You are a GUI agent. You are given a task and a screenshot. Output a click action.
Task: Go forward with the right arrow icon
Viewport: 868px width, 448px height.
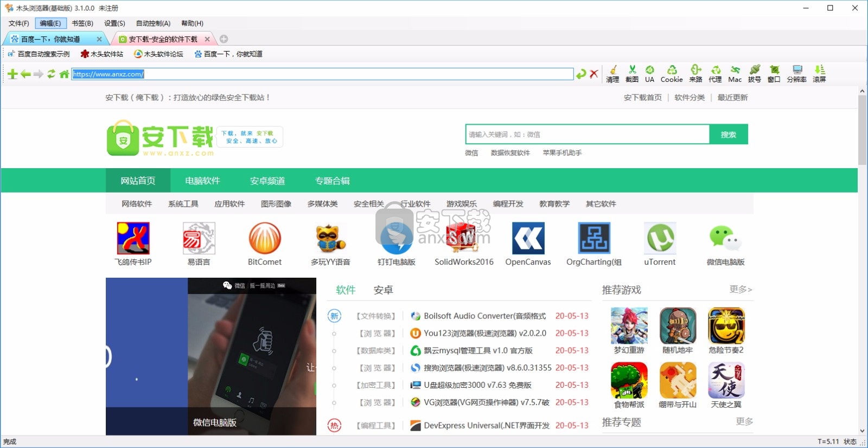point(38,74)
